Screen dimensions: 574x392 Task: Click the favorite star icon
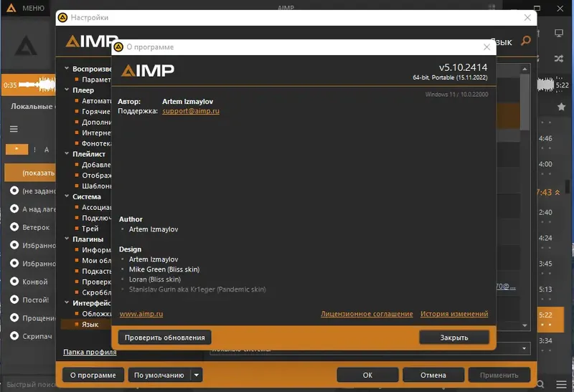tap(561, 106)
